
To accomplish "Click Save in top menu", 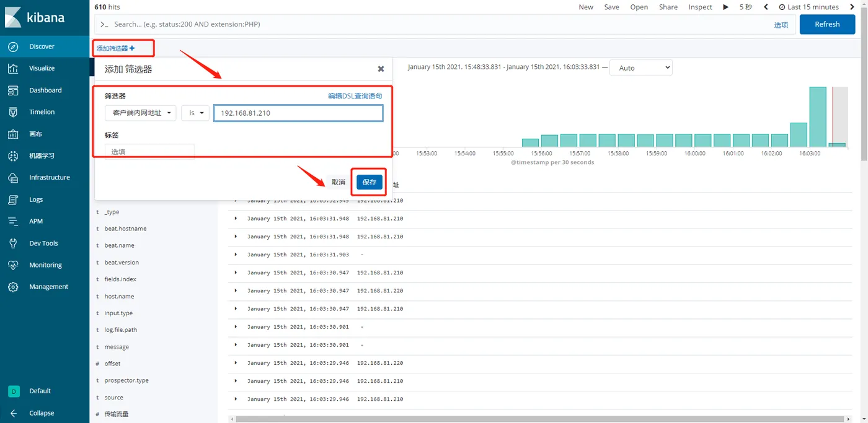I will click(612, 7).
